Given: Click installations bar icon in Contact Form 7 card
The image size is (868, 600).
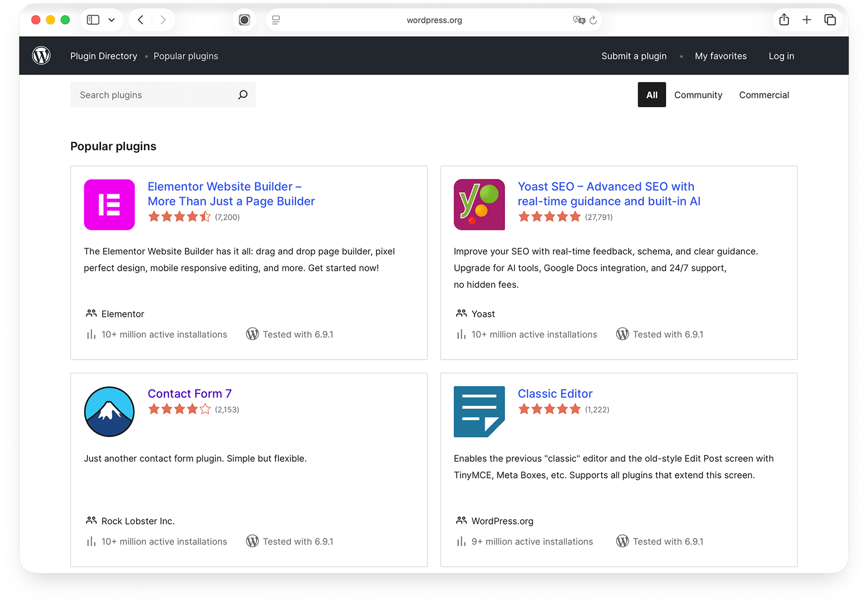Looking at the screenshot, I should 91,542.
